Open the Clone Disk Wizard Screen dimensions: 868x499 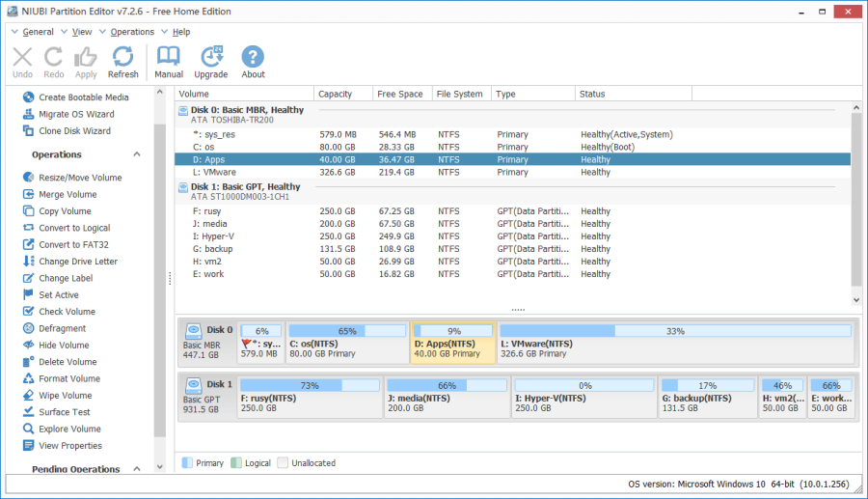coord(67,130)
